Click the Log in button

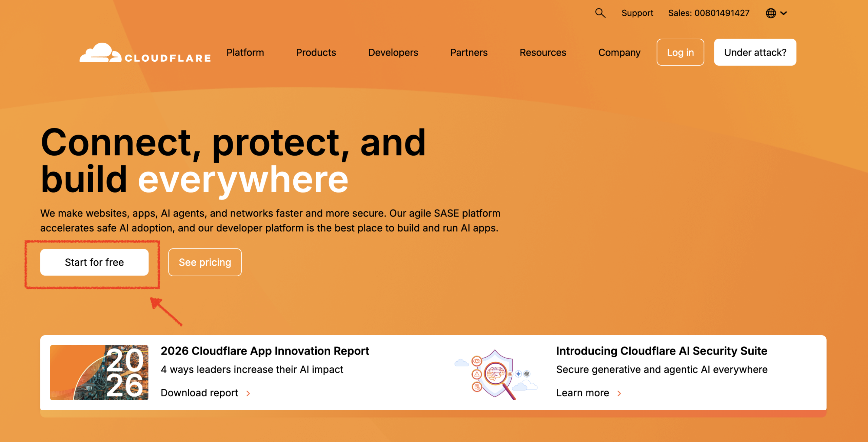pyautogui.click(x=680, y=53)
